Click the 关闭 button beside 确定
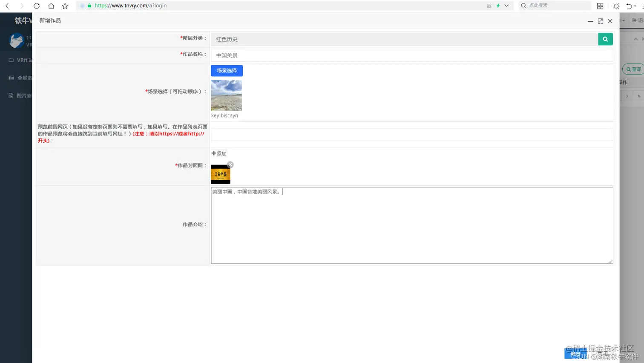The width and height of the screenshot is (644, 363). click(x=602, y=354)
